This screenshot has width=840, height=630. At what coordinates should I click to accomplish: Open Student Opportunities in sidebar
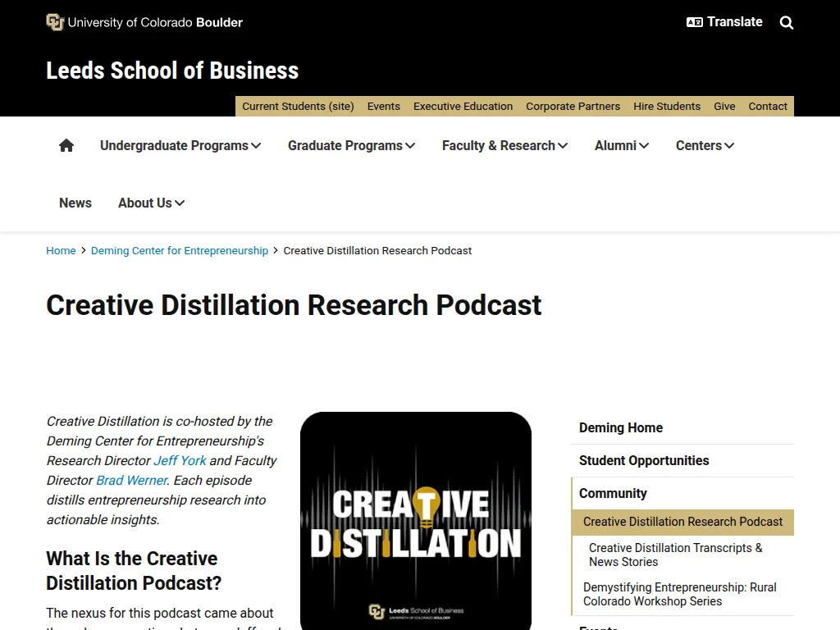click(x=644, y=461)
